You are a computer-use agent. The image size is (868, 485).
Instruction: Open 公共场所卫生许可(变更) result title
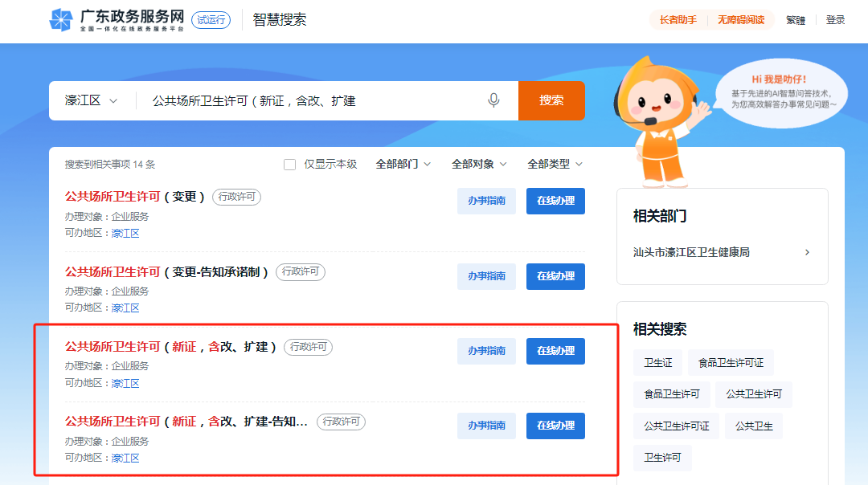click(134, 196)
